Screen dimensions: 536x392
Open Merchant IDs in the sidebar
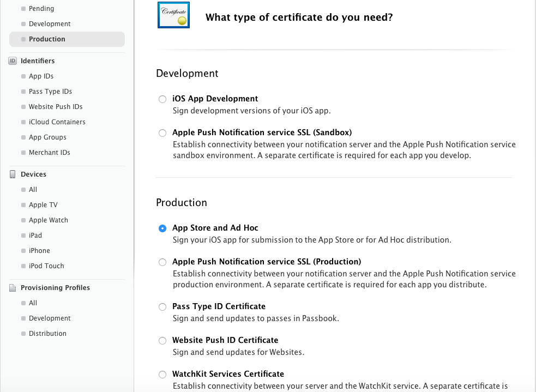coord(49,153)
